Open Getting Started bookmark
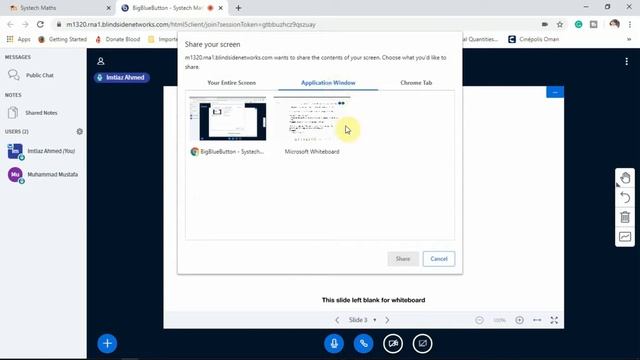 (62, 39)
